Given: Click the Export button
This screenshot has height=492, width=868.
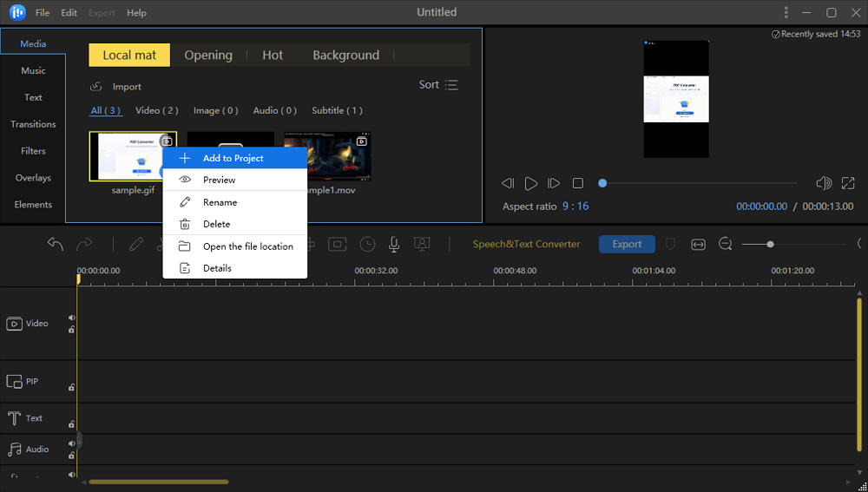Looking at the screenshot, I should pyautogui.click(x=627, y=244).
